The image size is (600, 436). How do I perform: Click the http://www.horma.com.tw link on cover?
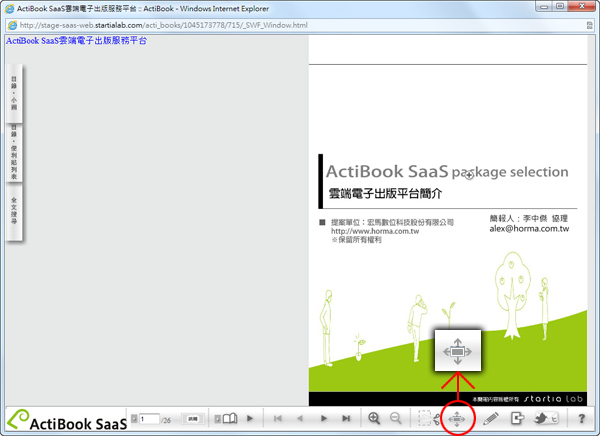point(375,231)
